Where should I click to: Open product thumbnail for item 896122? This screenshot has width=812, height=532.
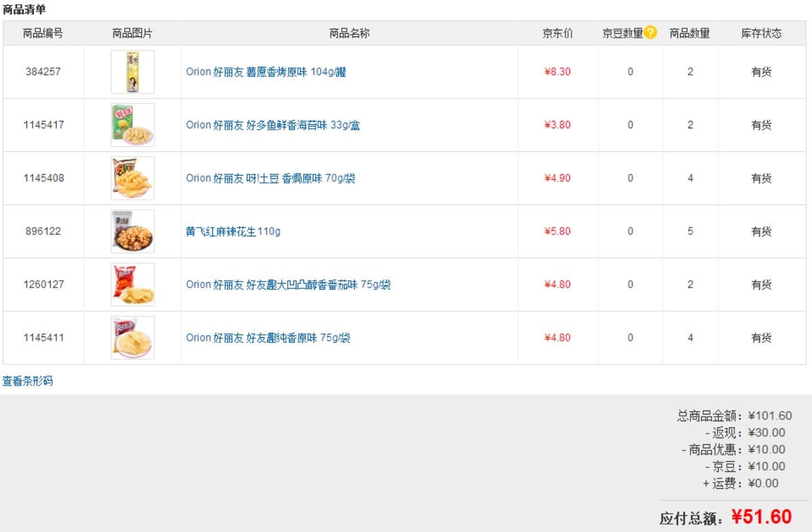[x=132, y=232]
